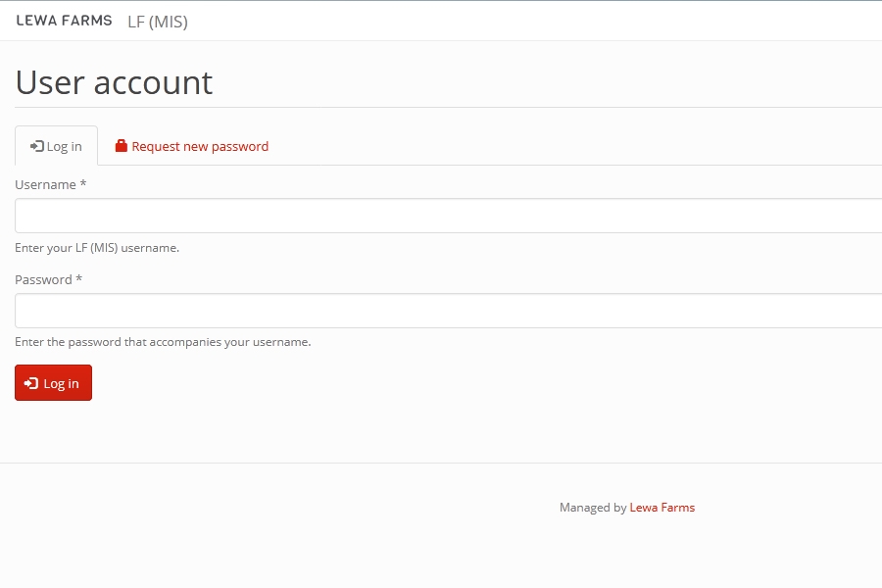
Task: Click the Username field label
Action: pyautogui.click(x=45, y=184)
